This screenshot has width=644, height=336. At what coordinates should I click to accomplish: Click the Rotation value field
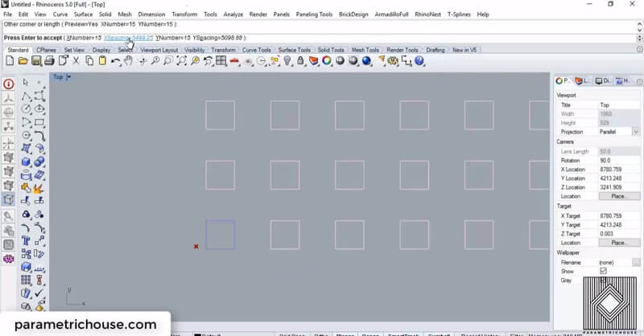point(617,161)
